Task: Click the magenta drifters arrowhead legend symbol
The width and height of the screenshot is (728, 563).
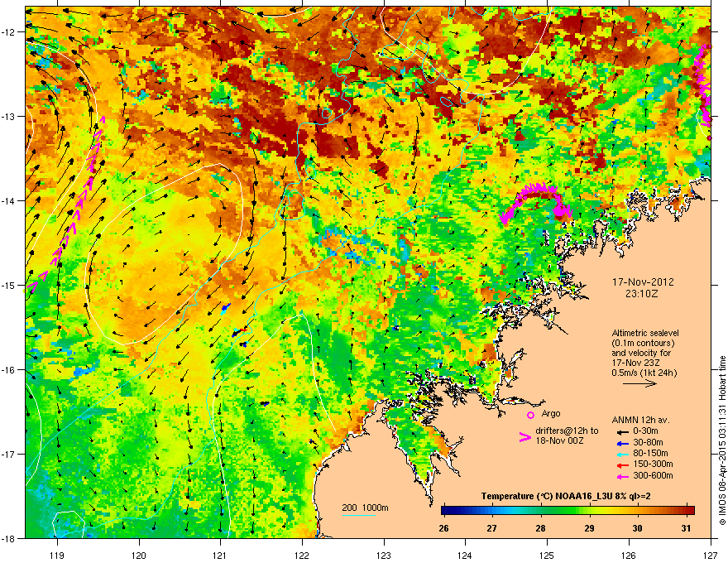Action: pyautogui.click(x=524, y=436)
